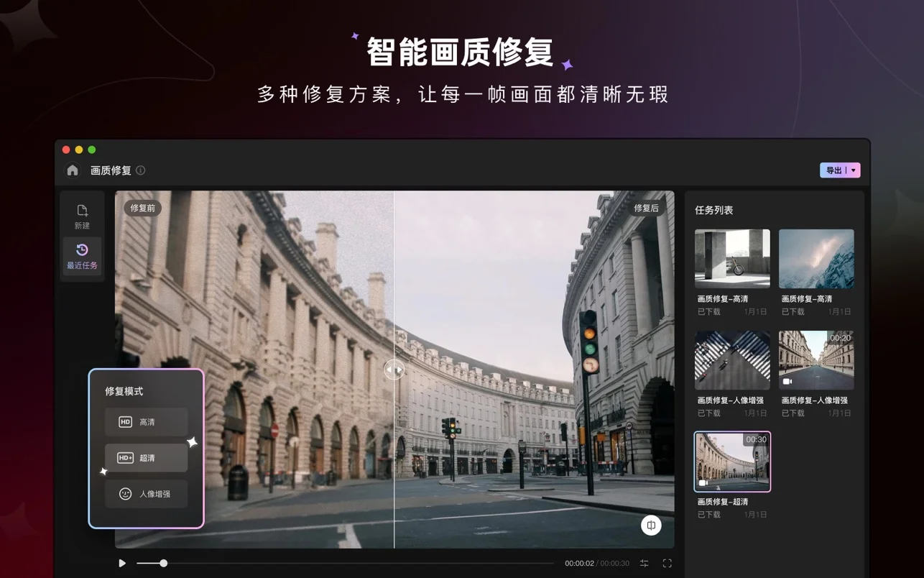Click the before/after comparison divider handle
The width and height of the screenshot is (924, 578).
pyautogui.click(x=394, y=370)
